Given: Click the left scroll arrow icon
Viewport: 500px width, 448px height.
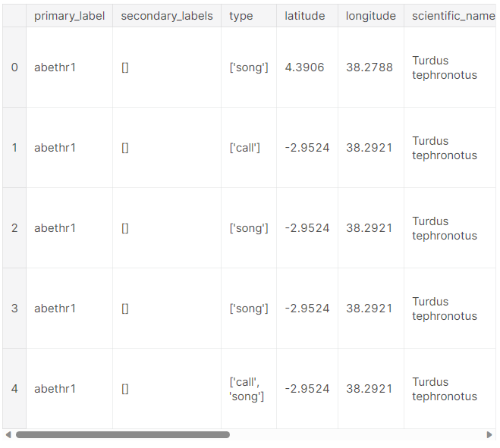Looking at the screenshot, I should [x=8, y=434].
